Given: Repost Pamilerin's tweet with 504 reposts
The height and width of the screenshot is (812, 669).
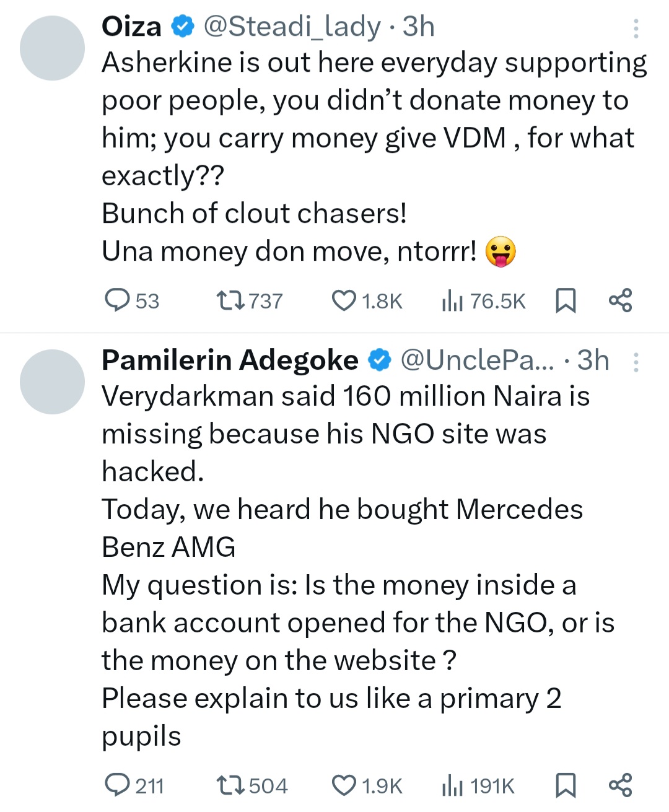Looking at the screenshot, I should [230, 785].
